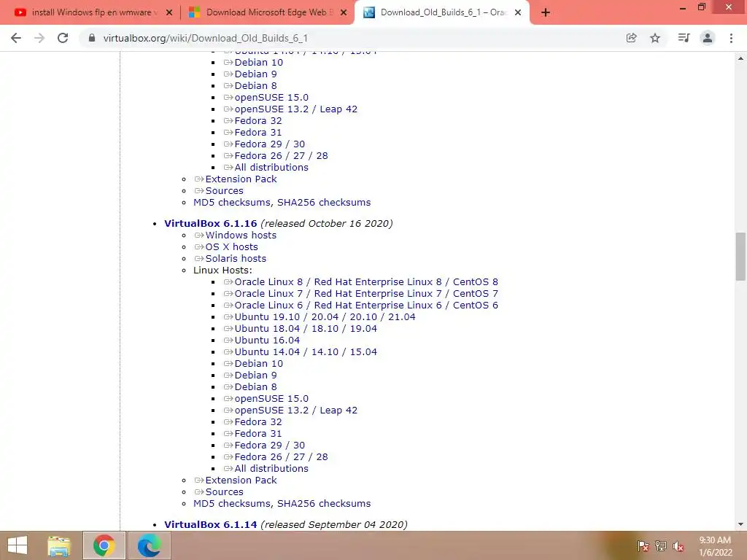The image size is (747, 560).
Task: Click the address bar URL field
Action: [352, 38]
